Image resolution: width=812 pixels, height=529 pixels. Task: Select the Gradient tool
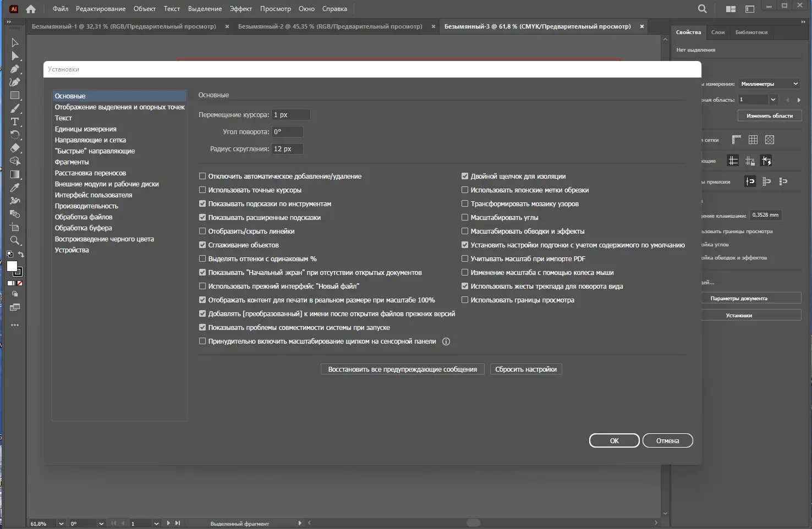pyautogui.click(x=15, y=174)
